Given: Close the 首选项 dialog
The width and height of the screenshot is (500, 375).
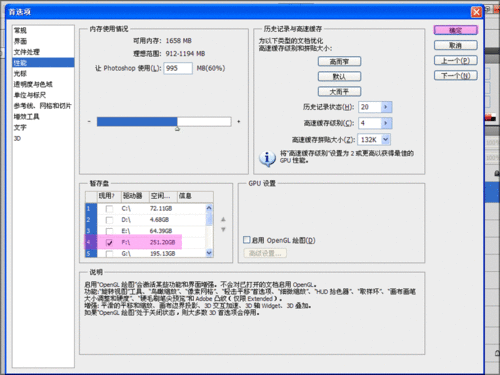Looking at the screenshot, I should click(476, 12).
